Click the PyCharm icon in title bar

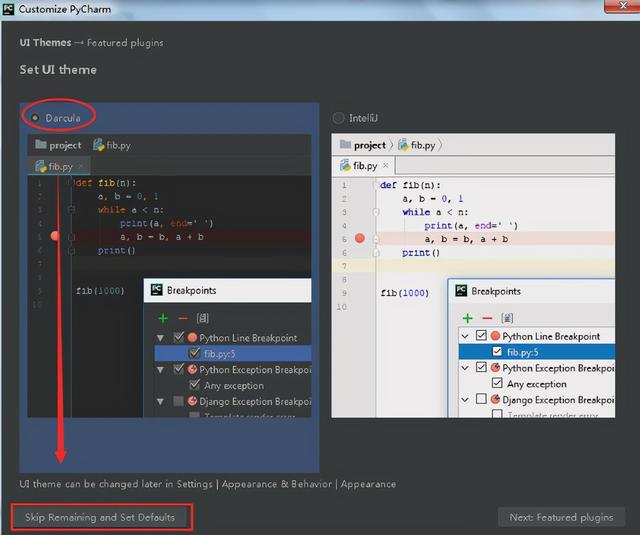tap(9, 9)
